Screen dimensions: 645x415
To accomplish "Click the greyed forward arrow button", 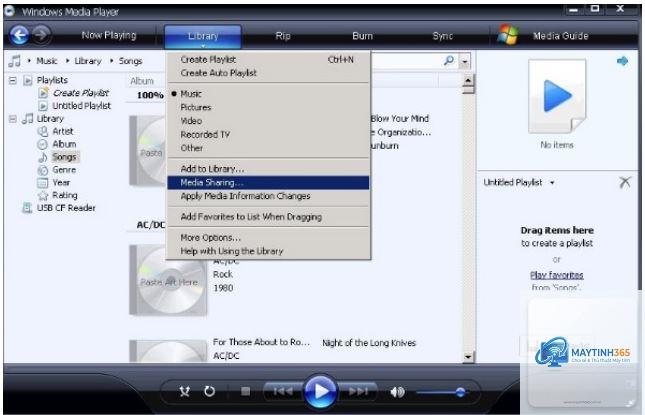I will pos(41,35).
